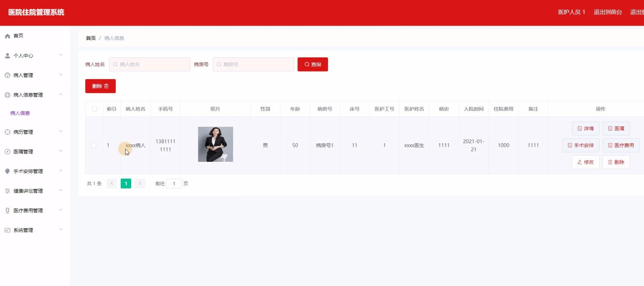Click the 病人信息 breadcrumb text
Screen dimensions: 644x286
click(x=114, y=38)
